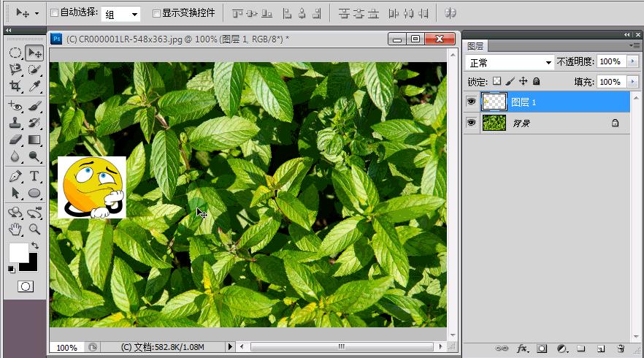Click the CR000001LR-548x363.jpg document title bar
The width and height of the screenshot is (644, 358).
click(x=219, y=39)
